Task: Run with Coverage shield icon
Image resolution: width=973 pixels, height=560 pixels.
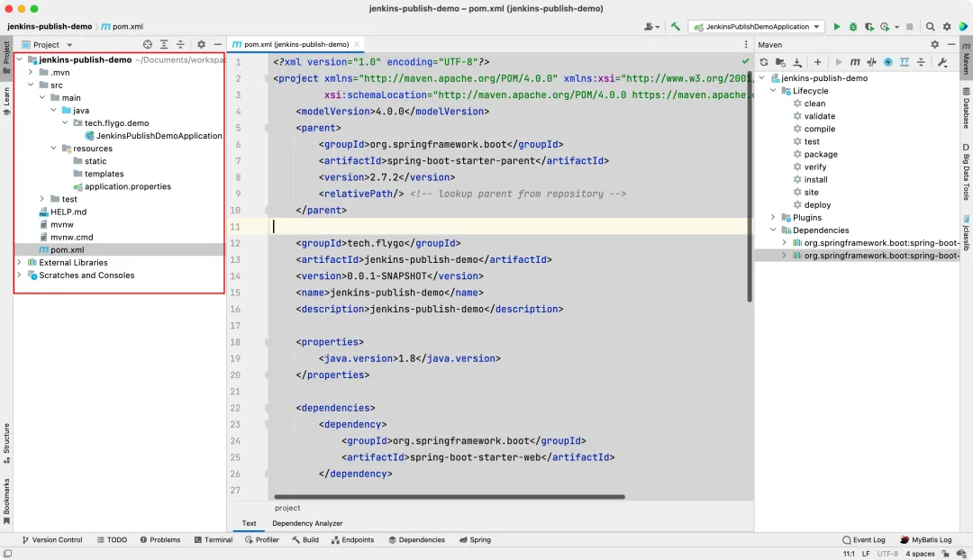Action: coord(868,27)
